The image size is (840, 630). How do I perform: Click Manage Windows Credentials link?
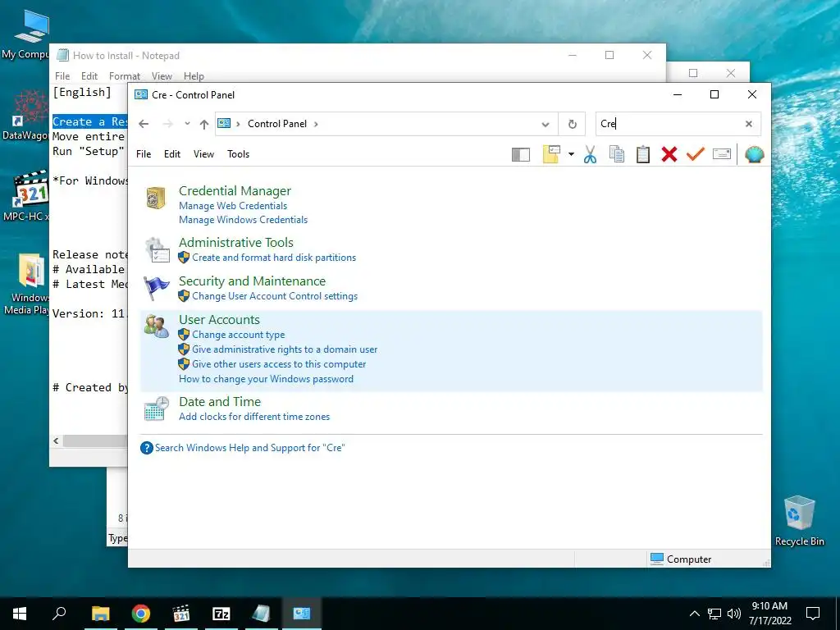(x=243, y=220)
